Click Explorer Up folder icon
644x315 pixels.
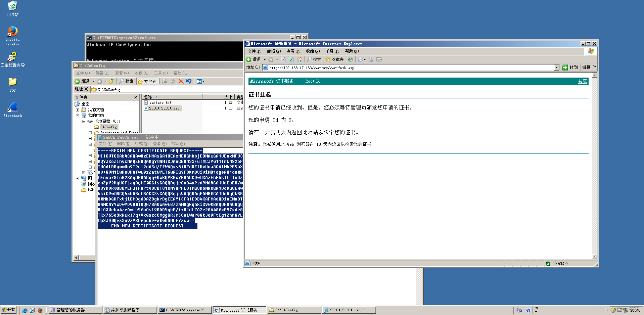[x=112, y=81]
